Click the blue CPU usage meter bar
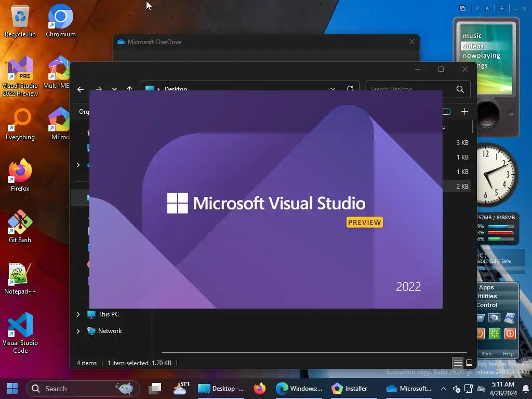 [x=501, y=227]
